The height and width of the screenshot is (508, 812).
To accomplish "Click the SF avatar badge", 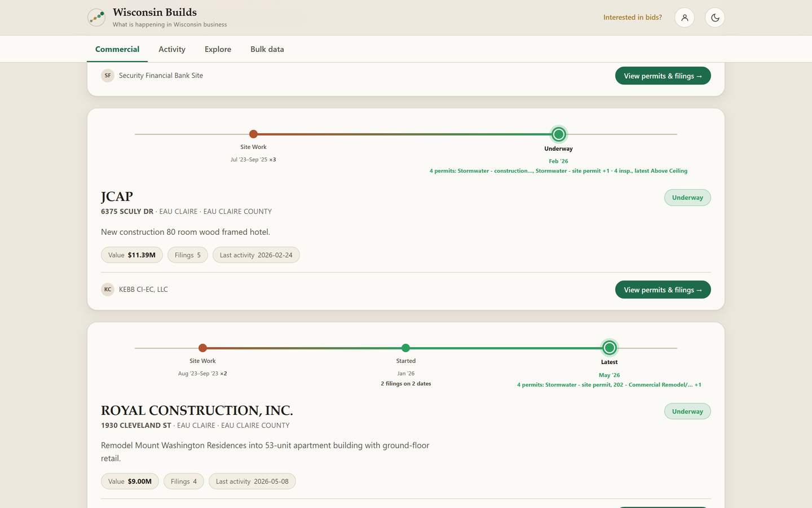I will (108, 76).
